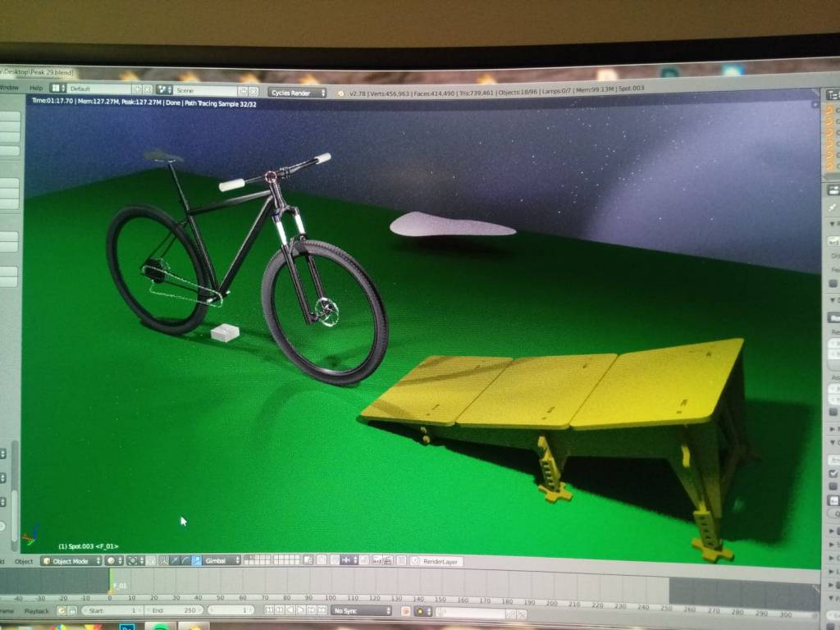
Task: Toggle the auto keyframe record button
Action: coord(406,611)
